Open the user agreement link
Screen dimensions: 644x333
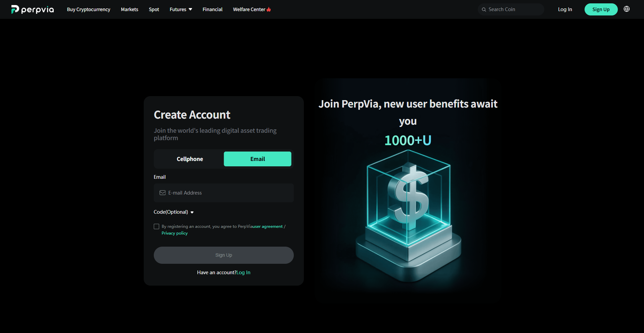click(x=268, y=226)
